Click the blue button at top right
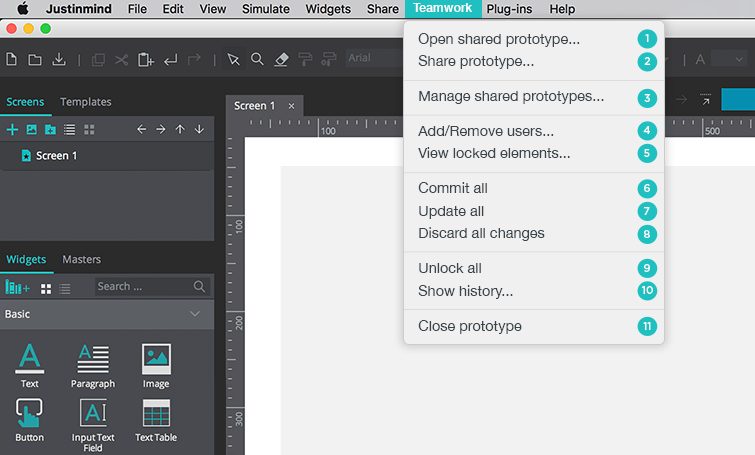This screenshot has width=755, height=455. [738, 100]
